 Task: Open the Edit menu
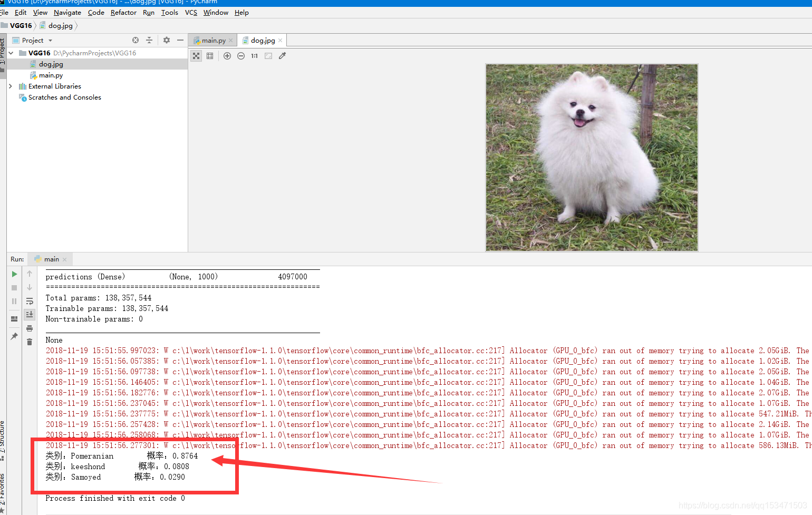pyautogui.click(x=21, y=13)
